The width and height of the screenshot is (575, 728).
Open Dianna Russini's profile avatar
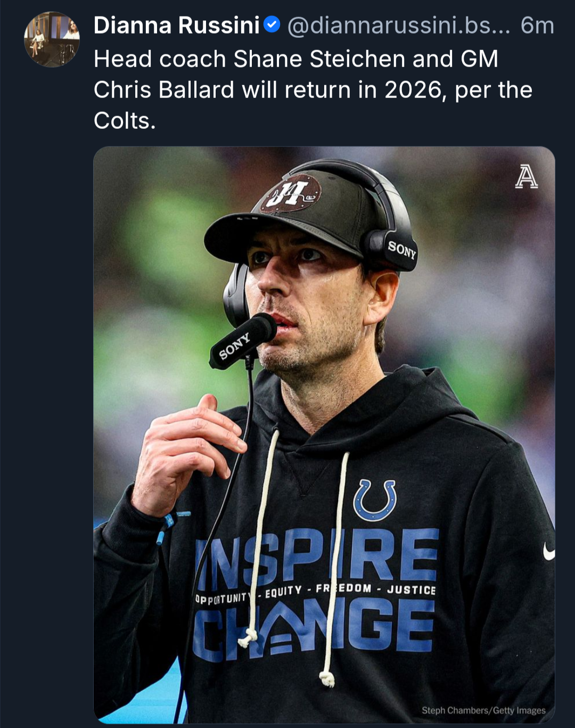click(x=52, y=40)
